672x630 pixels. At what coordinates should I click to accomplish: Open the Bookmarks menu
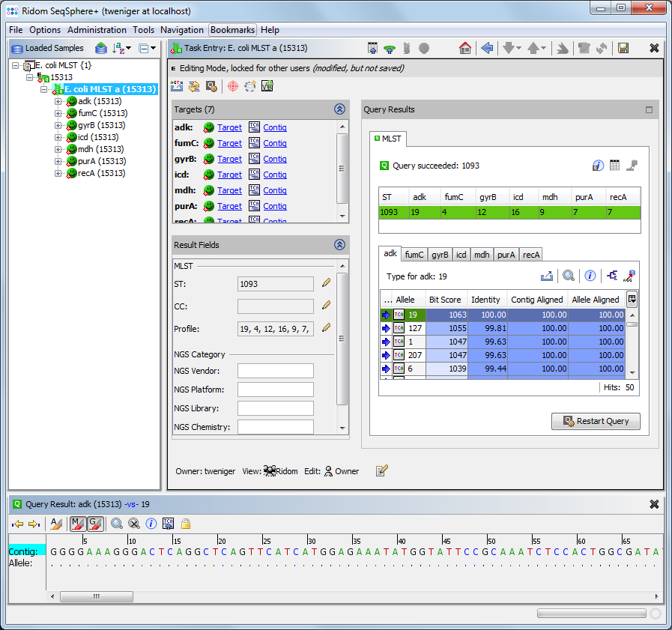[232, 30]
